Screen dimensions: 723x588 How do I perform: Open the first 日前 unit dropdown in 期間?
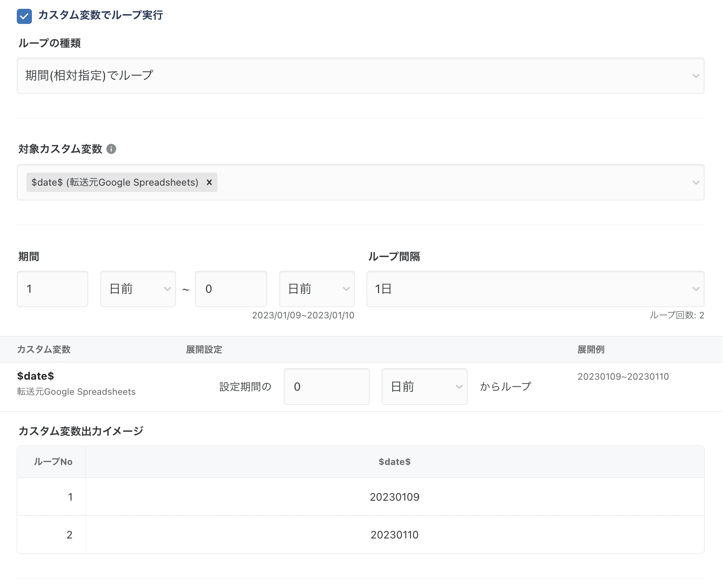138,289
